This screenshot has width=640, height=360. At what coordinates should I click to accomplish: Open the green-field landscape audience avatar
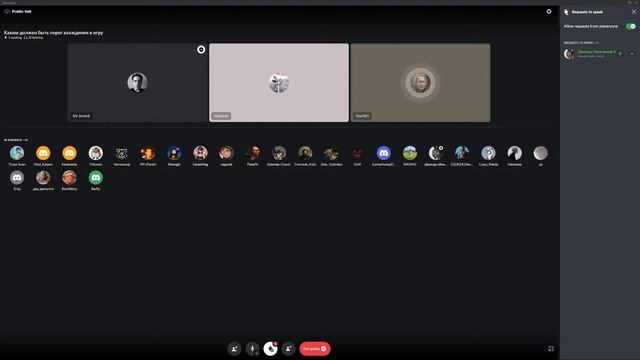[410, 153]
